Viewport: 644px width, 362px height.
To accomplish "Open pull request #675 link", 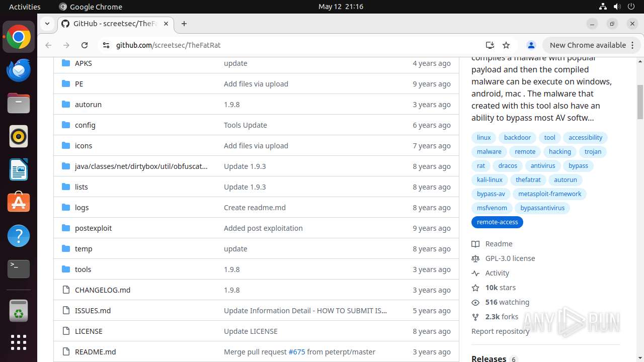I will coord(297,351).
